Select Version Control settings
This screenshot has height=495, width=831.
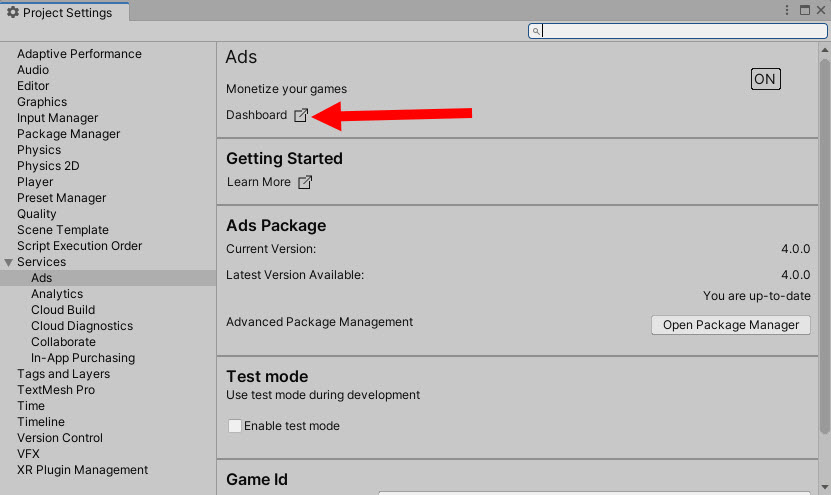60,438
